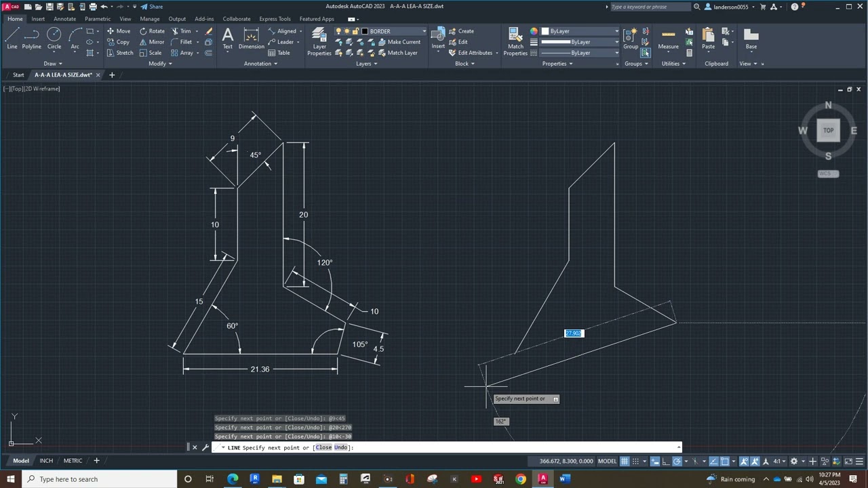Use the Trim tool

[x=181, y=31]
